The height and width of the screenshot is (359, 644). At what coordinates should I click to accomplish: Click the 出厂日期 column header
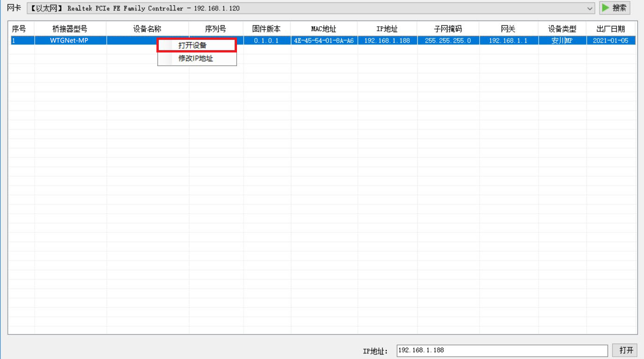pos(611,29)
